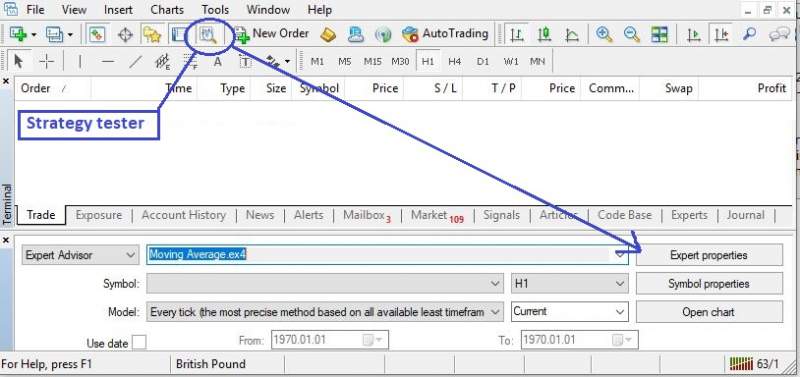The width and height of the screenshot is (800, 377).
Task: Switch to the Journal tab
Action: (745, 215)
